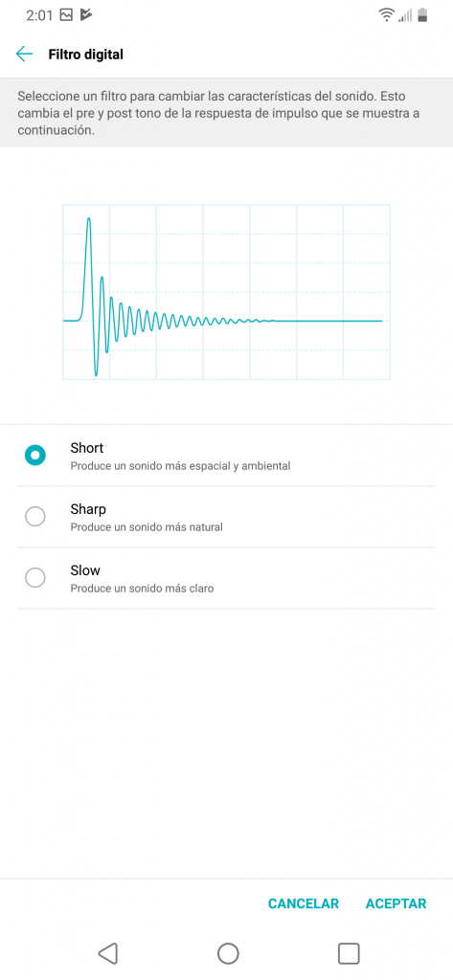The image size is (453, 980).
Task: Tap the Android back navigation triangle
Action: [108, 953]
